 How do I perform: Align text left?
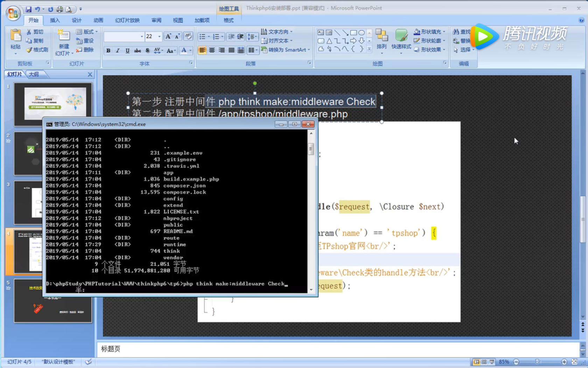pyautogui.click(x=202, y=50)
